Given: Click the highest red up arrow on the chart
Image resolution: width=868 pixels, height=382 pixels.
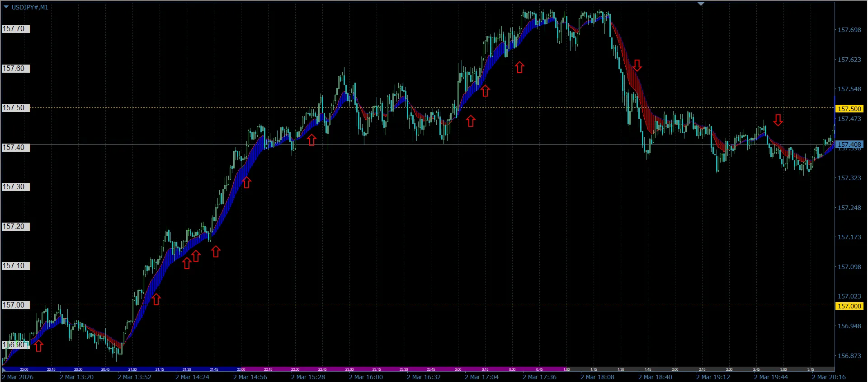Looking at the screenshot, I should (519, 67).
